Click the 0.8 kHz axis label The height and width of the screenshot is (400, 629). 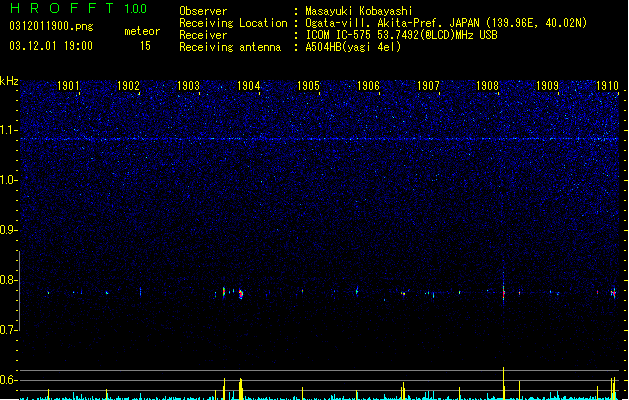(x=9, y=280)
